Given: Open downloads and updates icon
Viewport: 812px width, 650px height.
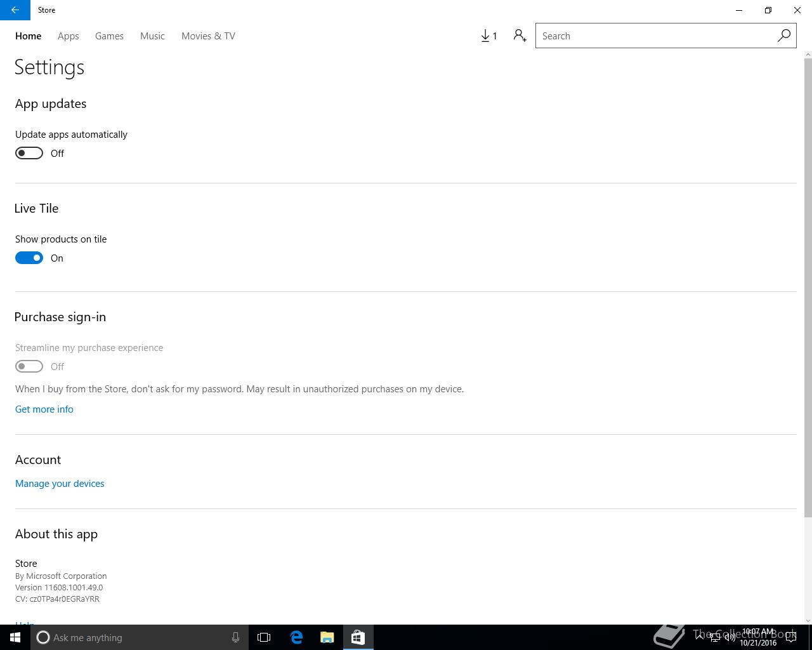Looking at the screenshot, I should click(x=488, y=36).
